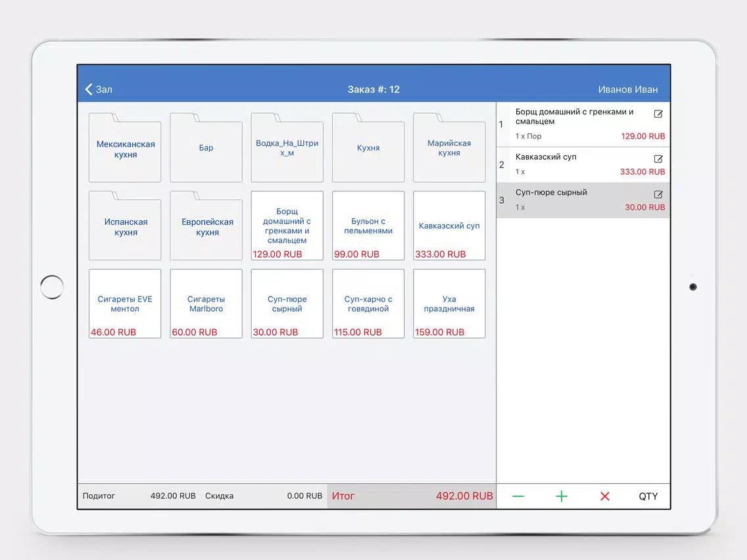The width and height of the screenshot is (747, 560).
Task: Add Сигареты EVE ментол to order
Action: click(126, 304)
